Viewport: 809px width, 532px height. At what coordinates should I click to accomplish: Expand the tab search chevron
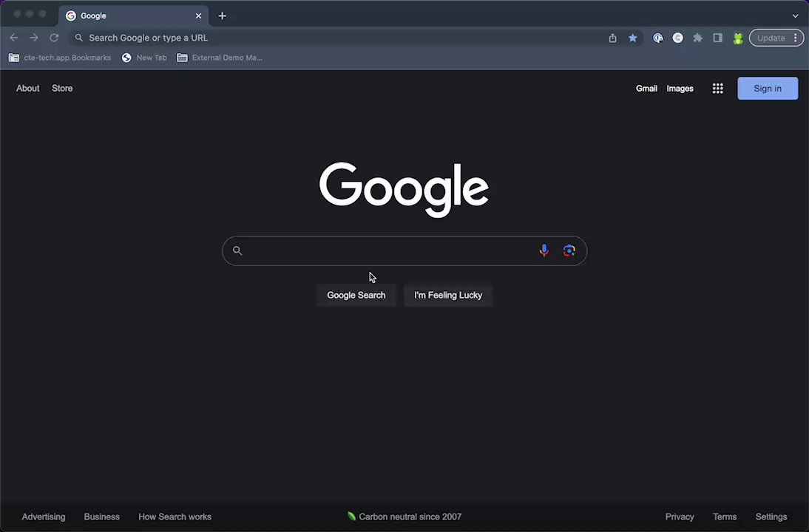click(795, 16)
